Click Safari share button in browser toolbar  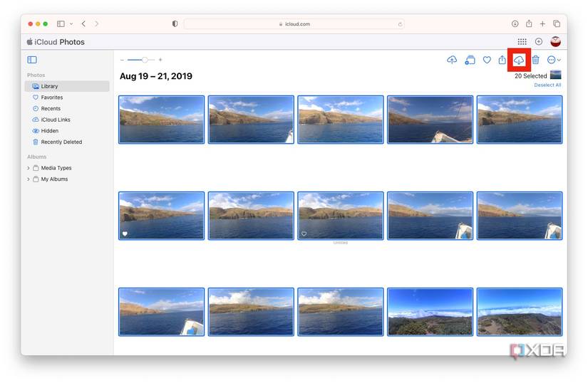click(529, 23)
